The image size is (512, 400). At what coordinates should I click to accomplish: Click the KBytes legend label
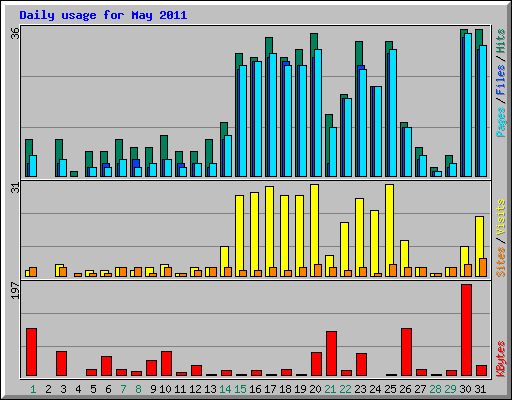click(501, 359)
